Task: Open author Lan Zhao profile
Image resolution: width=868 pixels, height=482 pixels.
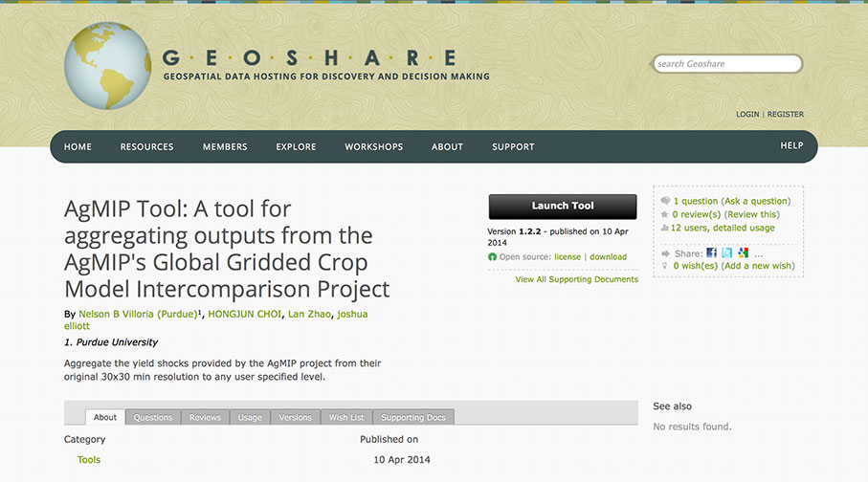Action: (x=309, y=314)
